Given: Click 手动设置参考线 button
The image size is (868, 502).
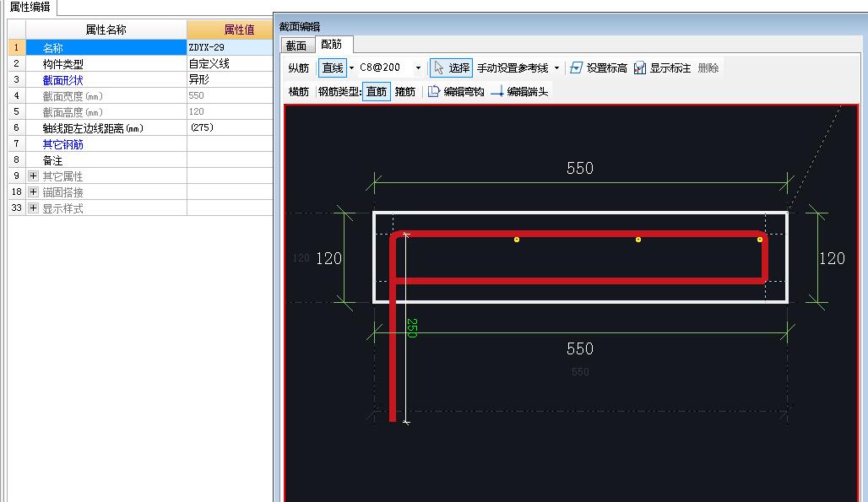Looking at the screenshot, I should coord(513,67).
